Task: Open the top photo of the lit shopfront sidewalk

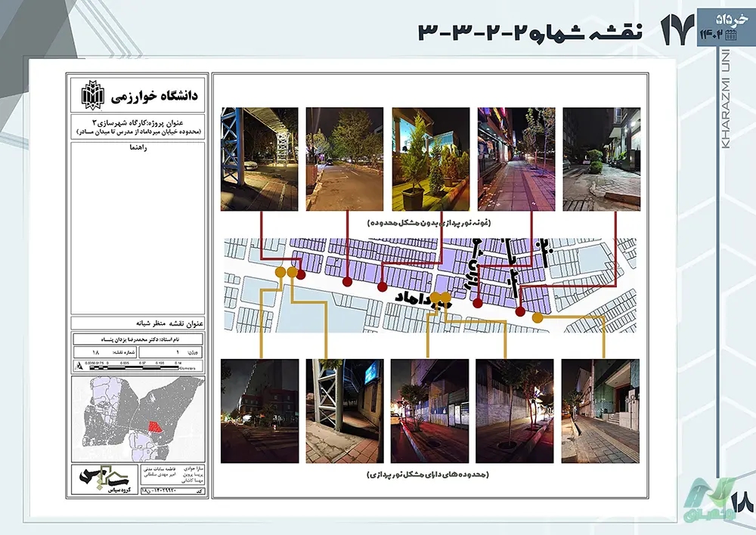Action: (x=516, y=159)
